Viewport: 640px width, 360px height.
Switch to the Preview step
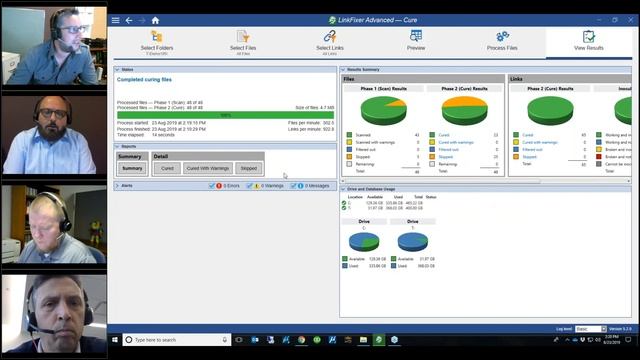(x=416, y=41)
